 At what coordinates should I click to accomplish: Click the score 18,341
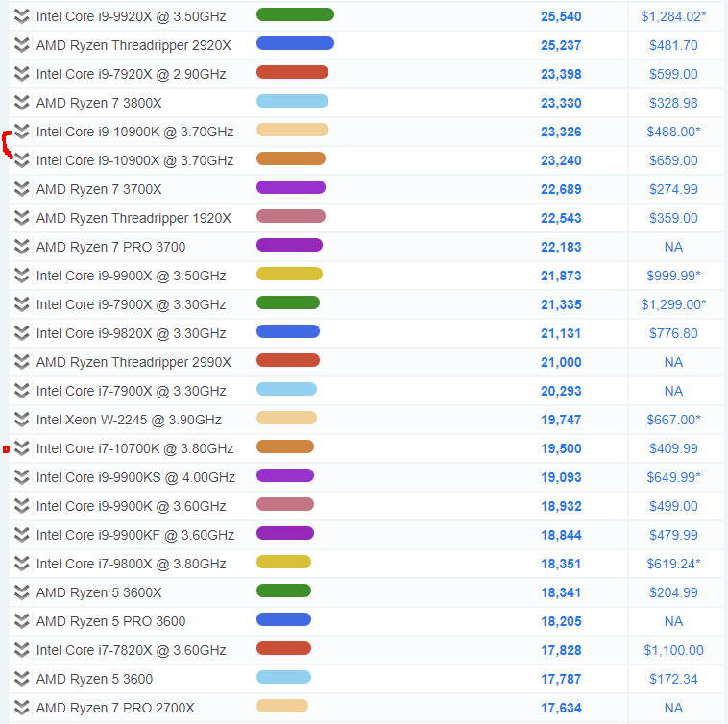tap(561, 592)
